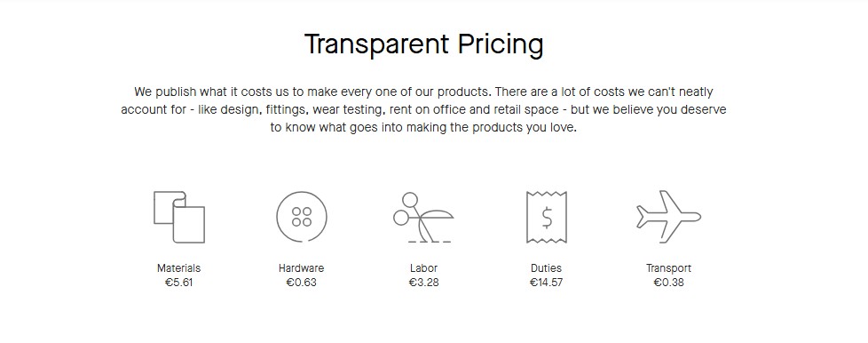Viewport: 868px width, 343px height.
Task: Select the Hardware label
Action: (x=301, y=268)
